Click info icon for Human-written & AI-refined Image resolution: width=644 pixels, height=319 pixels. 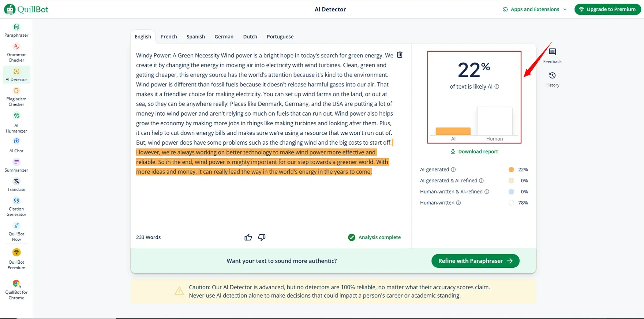pyautogui.click(x=487, y=192)
